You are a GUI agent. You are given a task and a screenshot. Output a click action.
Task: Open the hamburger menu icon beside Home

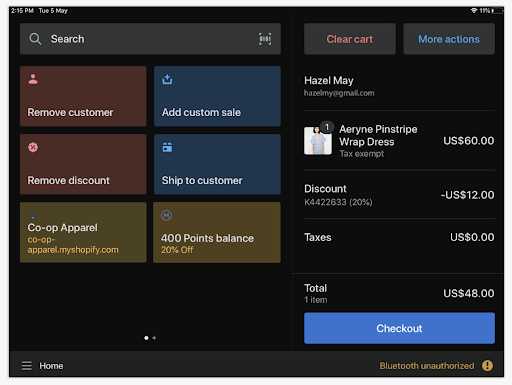[x=27, y=366]
